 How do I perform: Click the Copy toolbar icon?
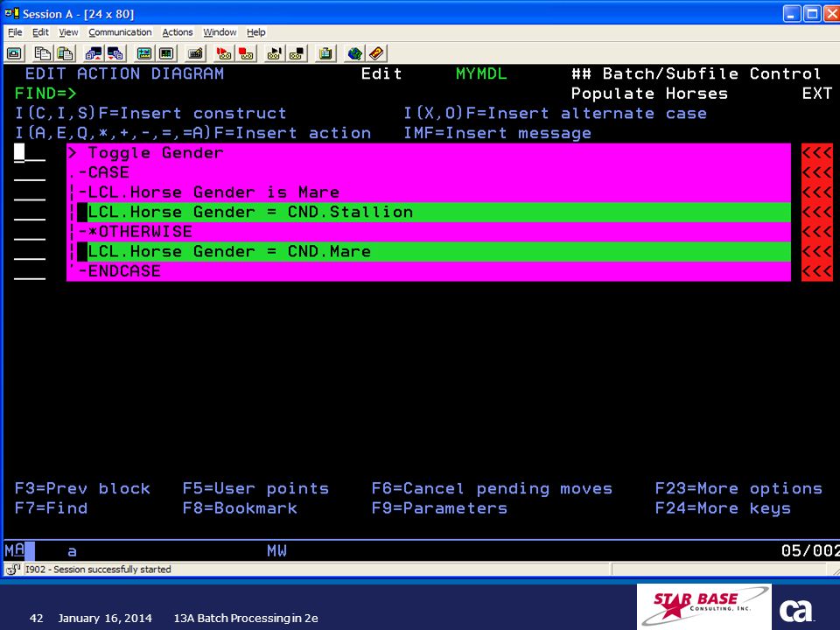tap(42, 53)
